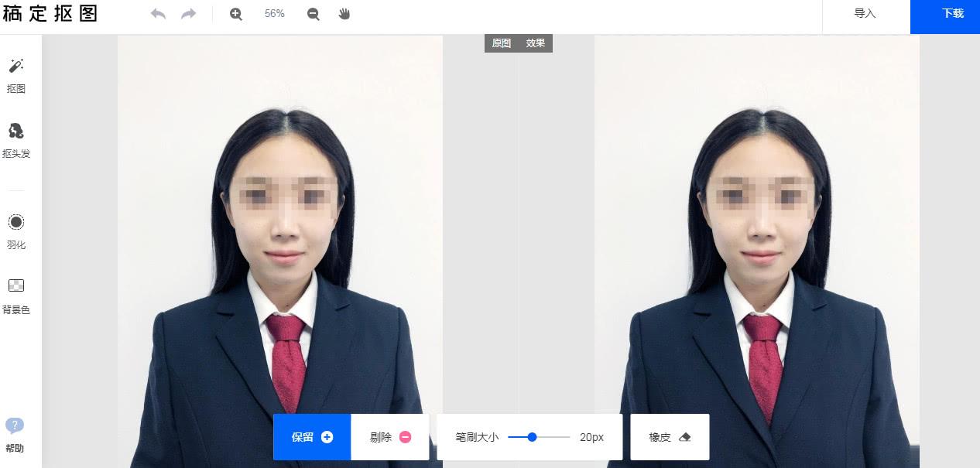Toggle the 保留 keep brush mode
The image size is (980, 468).
312,436
